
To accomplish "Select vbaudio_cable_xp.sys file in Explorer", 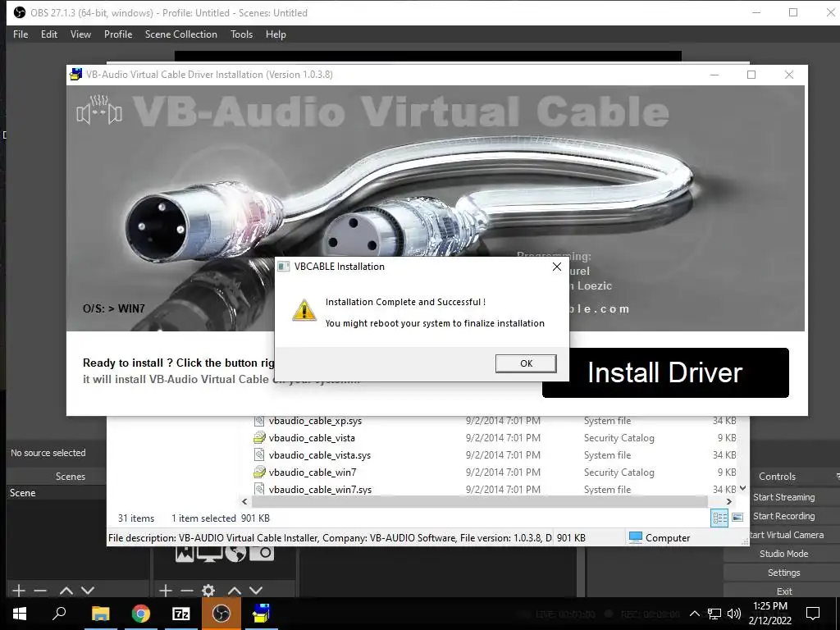I will pos(315,421).
